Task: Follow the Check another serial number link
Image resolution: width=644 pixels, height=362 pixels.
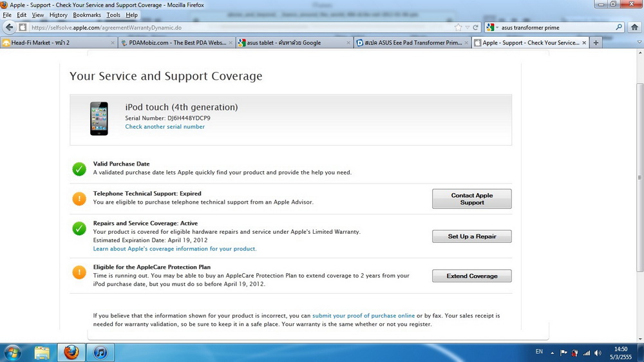Action: tap(165, 127)
